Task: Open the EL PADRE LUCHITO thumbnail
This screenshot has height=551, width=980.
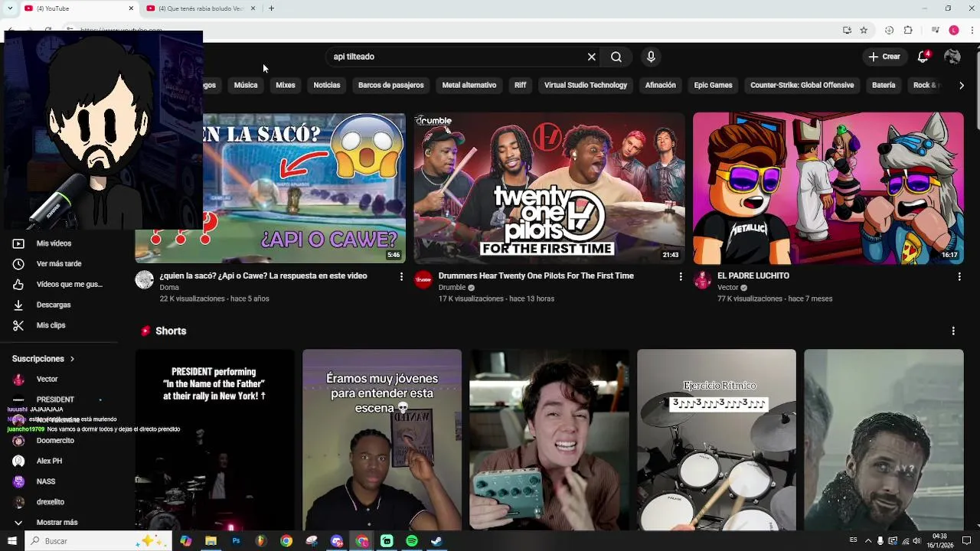Action: 828,187
